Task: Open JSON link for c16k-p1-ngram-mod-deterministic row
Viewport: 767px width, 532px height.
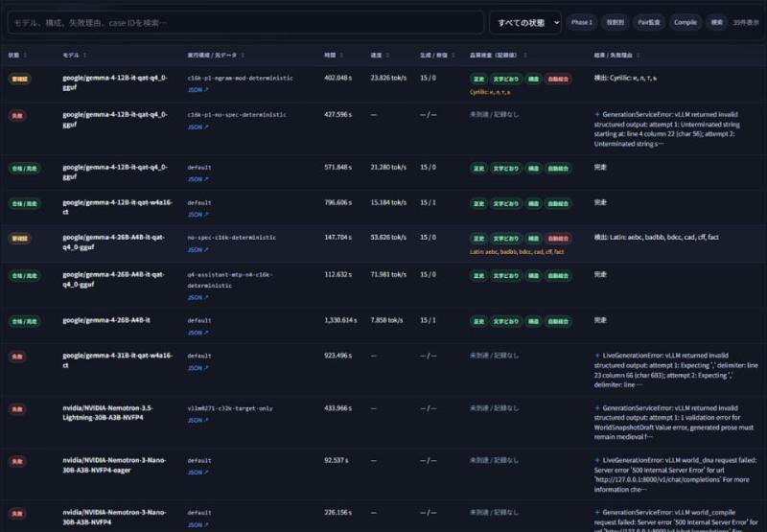Action: click(x=198, y=90)
